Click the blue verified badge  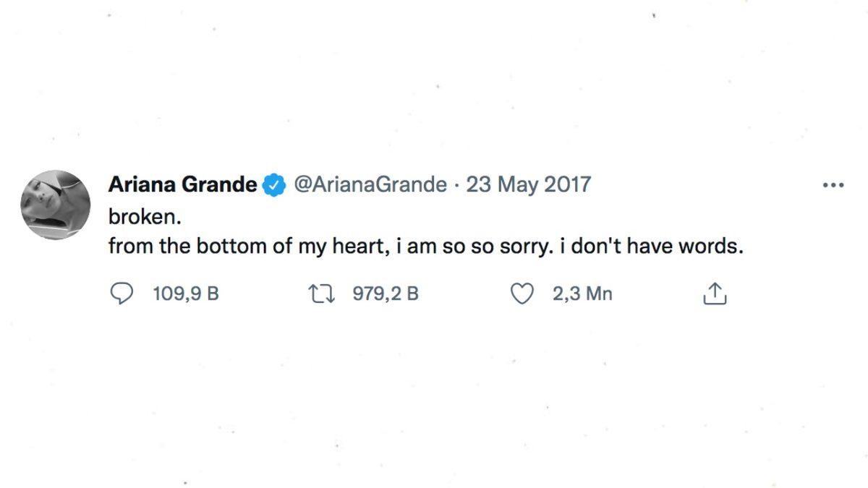[x=273, y=185]
